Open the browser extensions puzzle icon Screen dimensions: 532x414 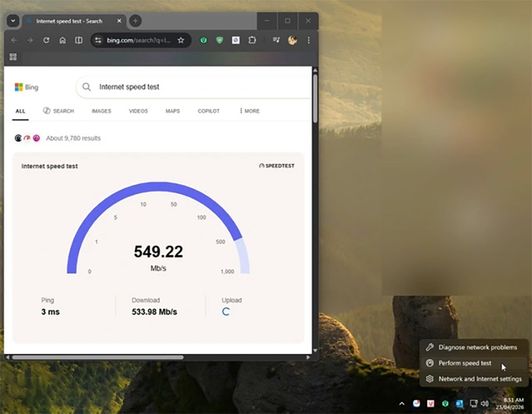click(251, 40)
